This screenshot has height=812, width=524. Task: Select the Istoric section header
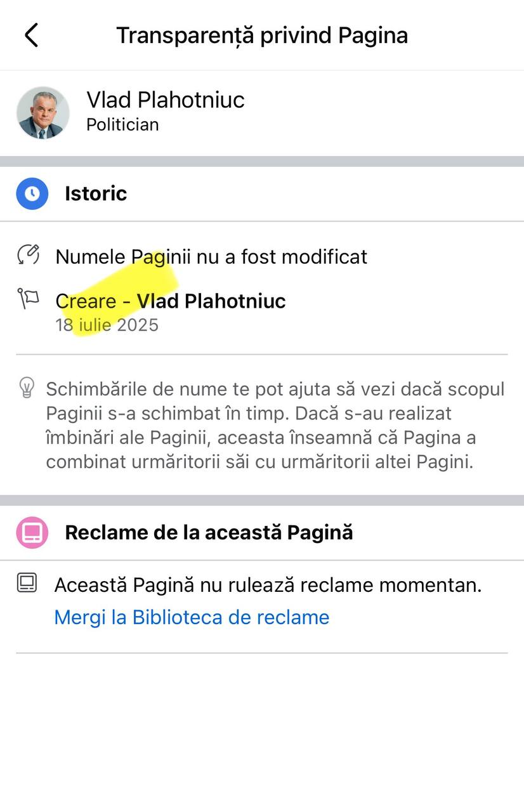[x=96, y=193]
